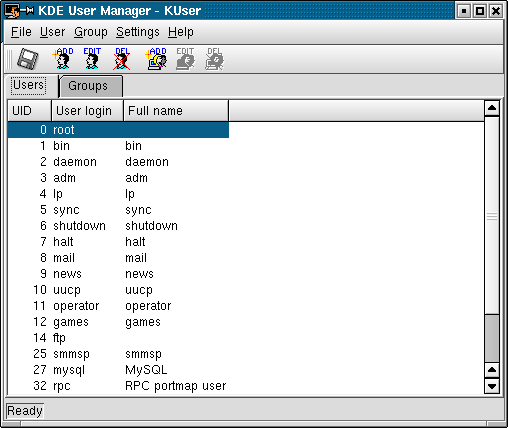Click the Edit user toolbar icon

pos(92,59)
